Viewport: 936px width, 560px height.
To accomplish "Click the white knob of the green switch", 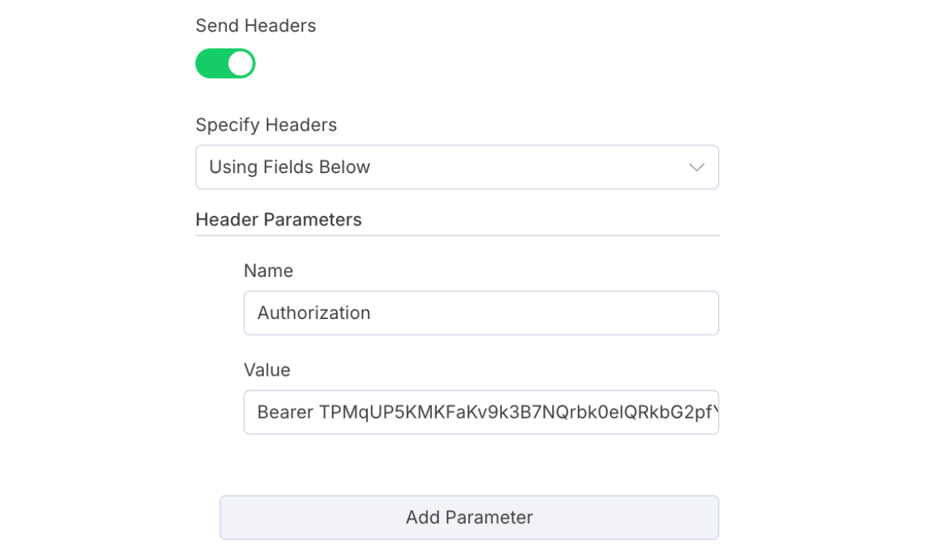I will (240, 63).
